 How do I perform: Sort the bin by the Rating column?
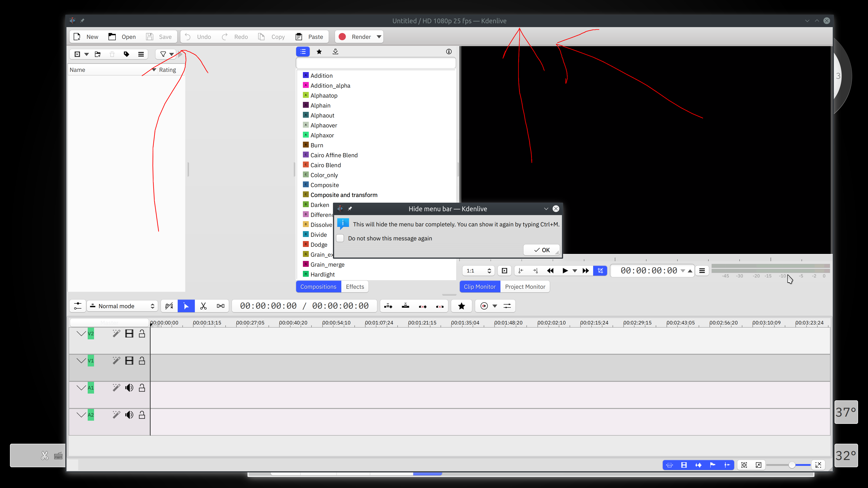click(171, 70)
